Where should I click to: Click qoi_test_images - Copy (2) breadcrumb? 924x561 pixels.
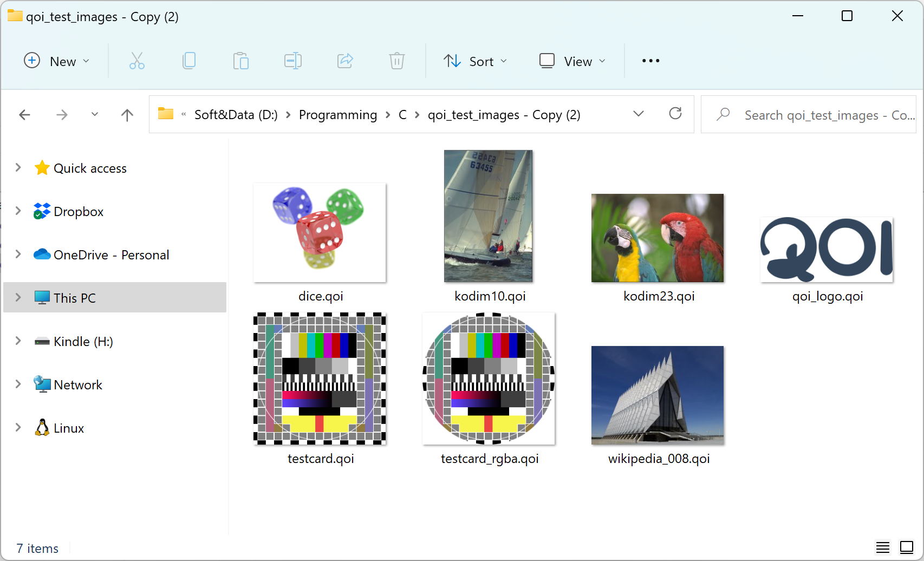[x=504, y=115]
